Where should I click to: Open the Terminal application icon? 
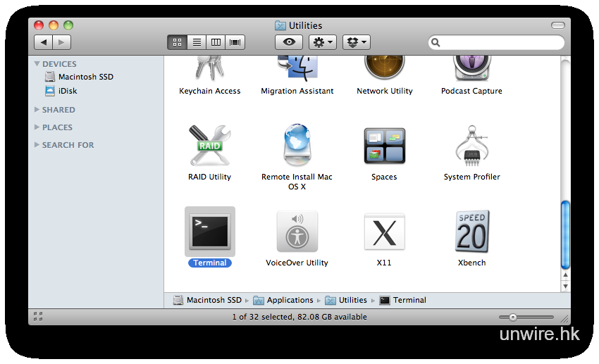point(210,232)
